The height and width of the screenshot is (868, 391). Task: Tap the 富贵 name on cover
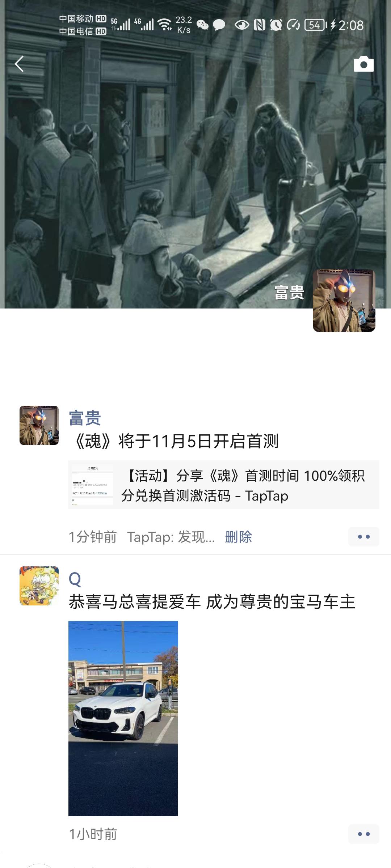(289, 292)
